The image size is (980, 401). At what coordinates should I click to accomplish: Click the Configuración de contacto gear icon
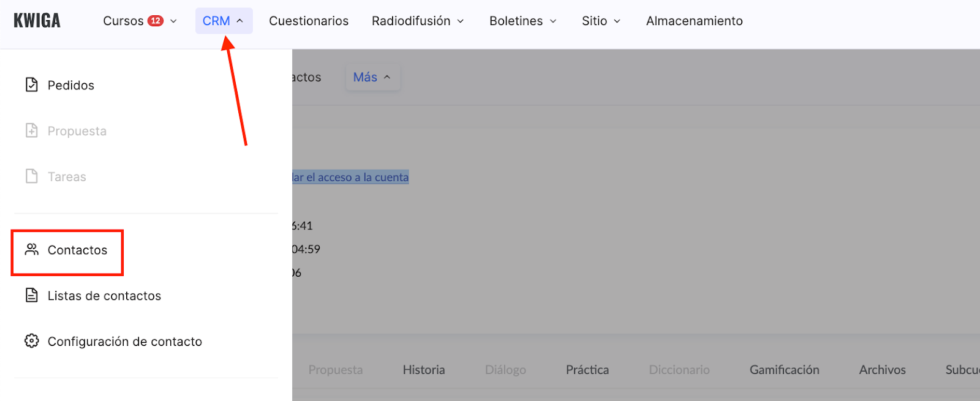(x=32, y=341)
